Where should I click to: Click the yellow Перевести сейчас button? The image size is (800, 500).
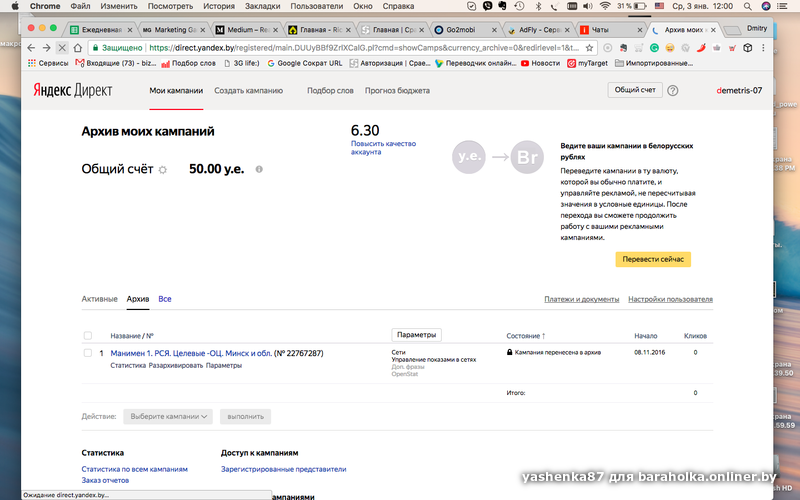653,259
